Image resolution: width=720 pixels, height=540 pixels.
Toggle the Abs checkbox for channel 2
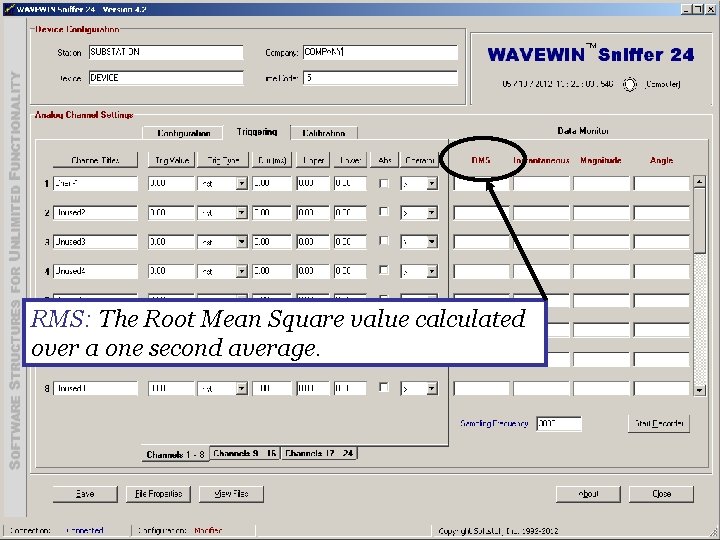click(384, 212)
